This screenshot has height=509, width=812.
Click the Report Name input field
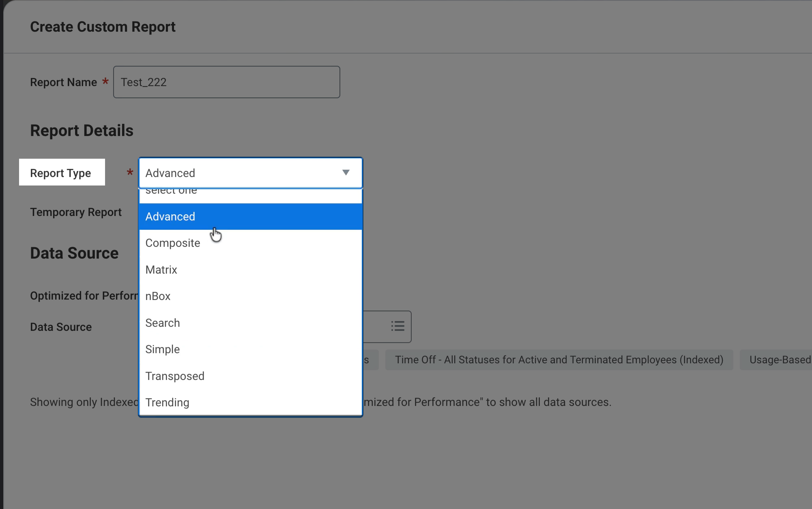tap(226, 82)
